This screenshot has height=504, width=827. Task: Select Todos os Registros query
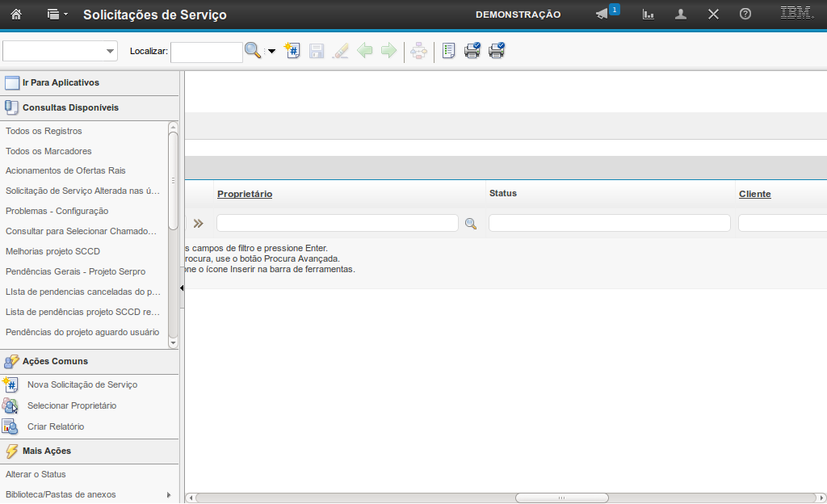click(44, 131)
